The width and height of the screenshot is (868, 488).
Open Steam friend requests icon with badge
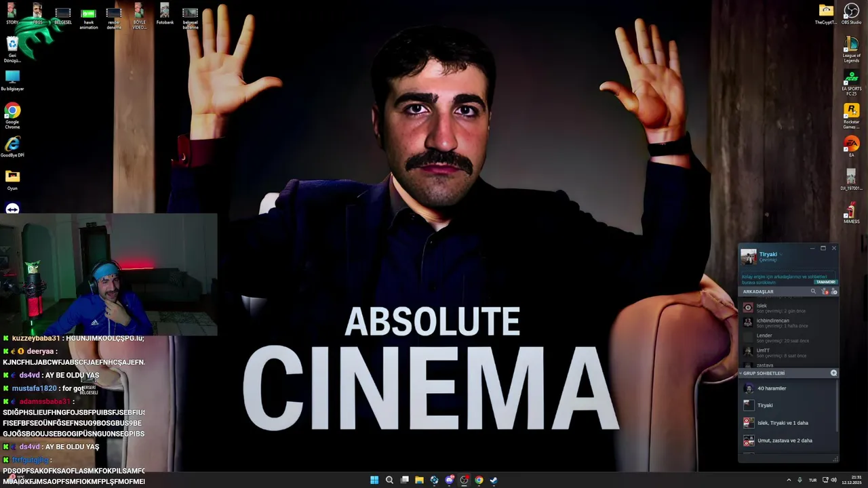click(825, 291)
